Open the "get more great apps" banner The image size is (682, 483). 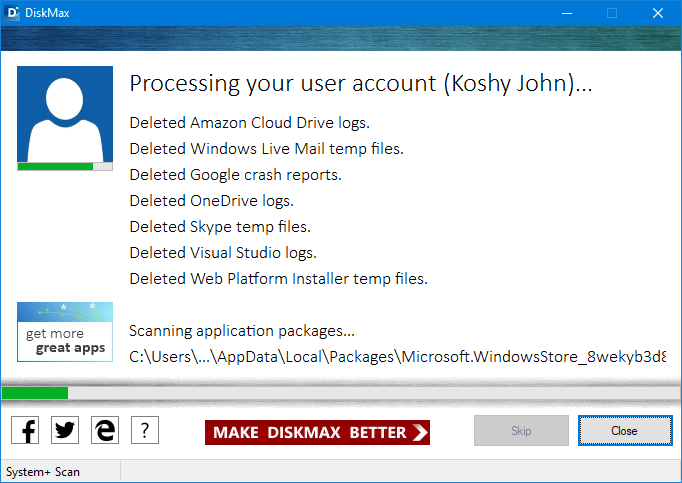pyautogui.click(x=65, y=332)
